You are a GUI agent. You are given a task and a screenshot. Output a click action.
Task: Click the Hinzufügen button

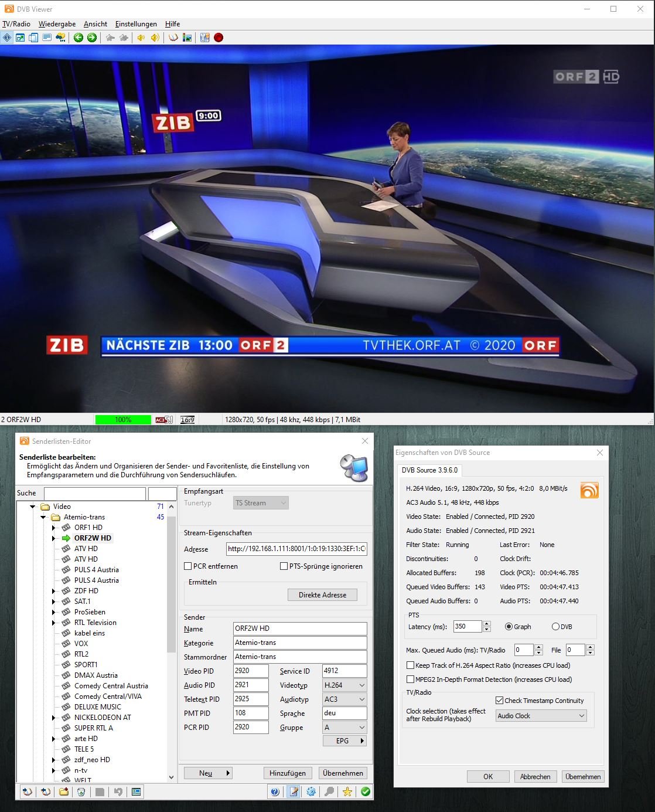[x=288, y=773]
